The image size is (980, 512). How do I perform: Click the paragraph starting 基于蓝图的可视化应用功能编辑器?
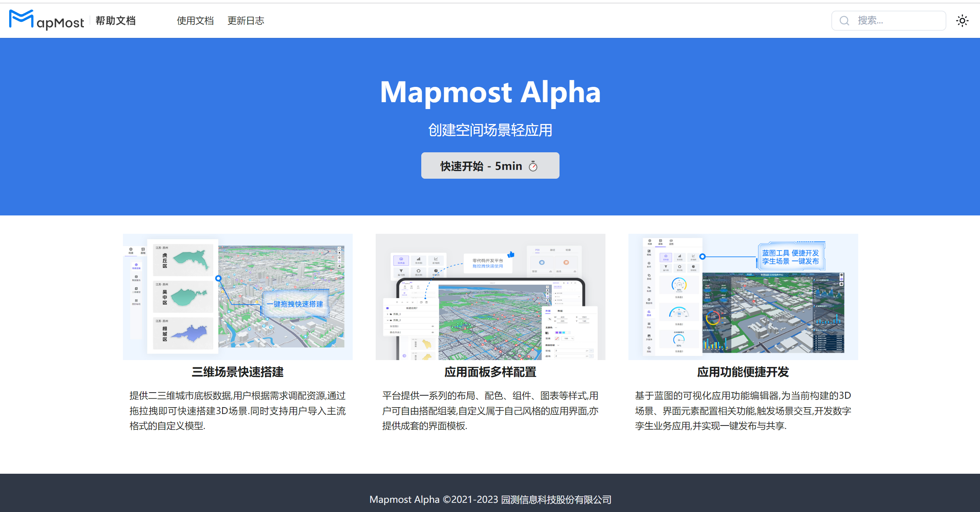(x=743, y=411)
